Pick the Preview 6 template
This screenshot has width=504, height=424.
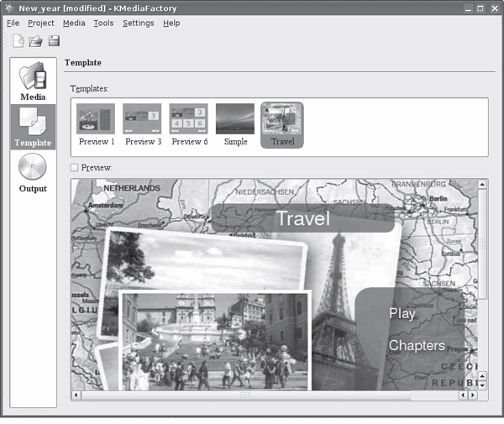click(x=189, y=124)
